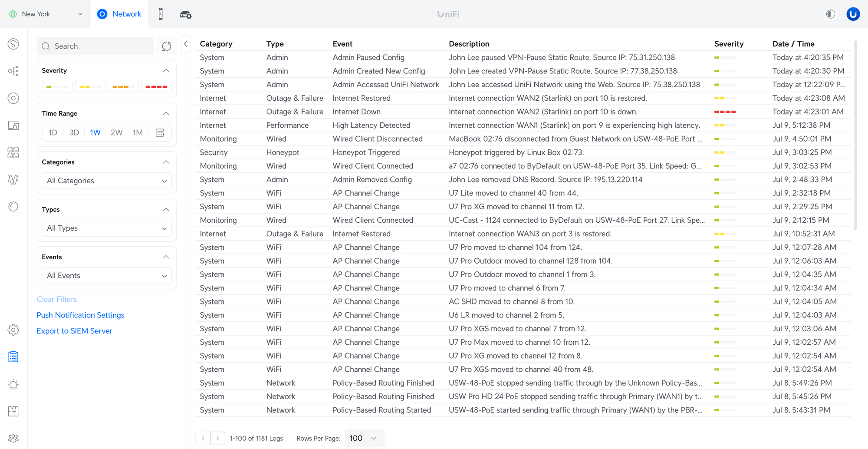Open the All Events dropdown
The width and height of the screenshot is (868, 449).
[107, 276]
